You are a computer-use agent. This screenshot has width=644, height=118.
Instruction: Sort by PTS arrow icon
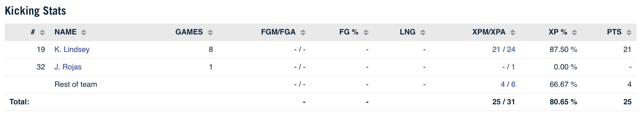(629, 32)
